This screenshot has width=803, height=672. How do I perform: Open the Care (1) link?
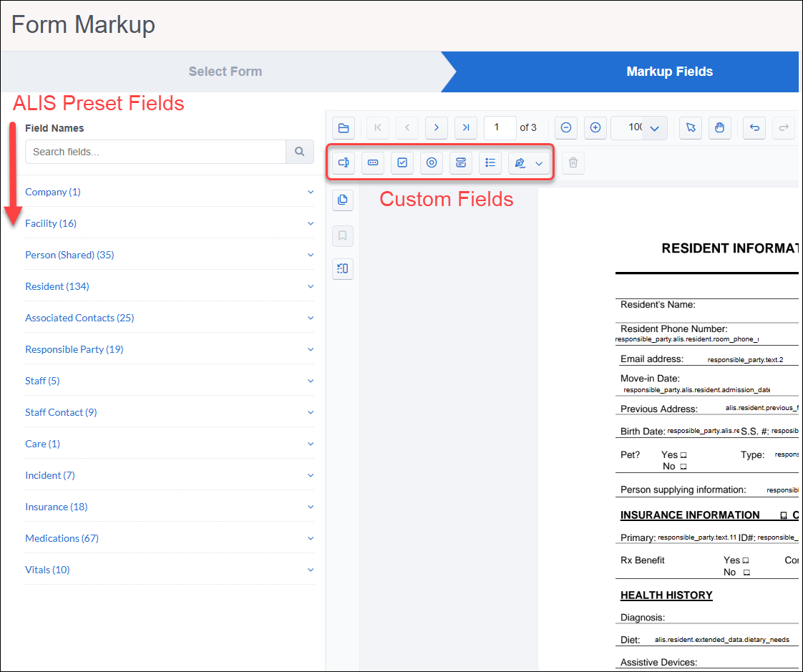[42, 444]
